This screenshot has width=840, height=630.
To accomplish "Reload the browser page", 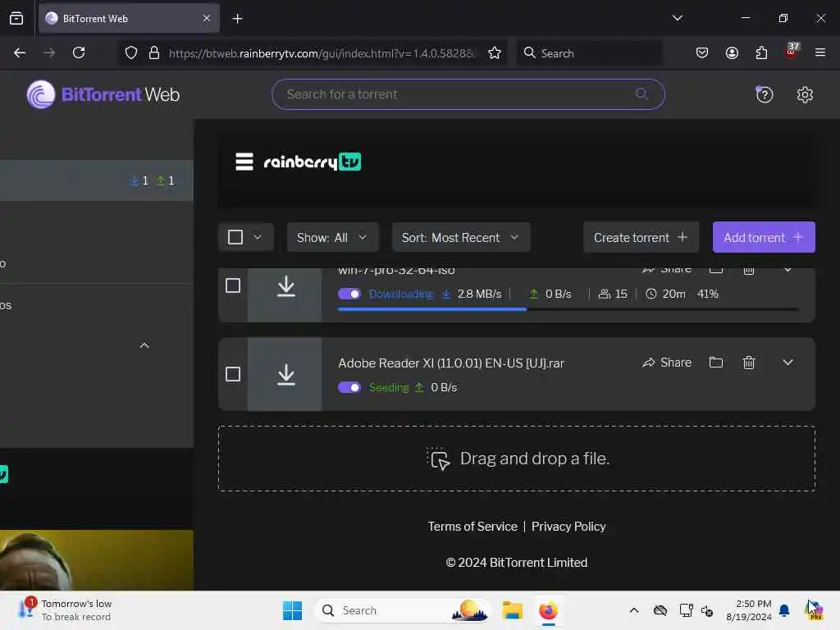I will pyautogui.click(x=79, y=52).
